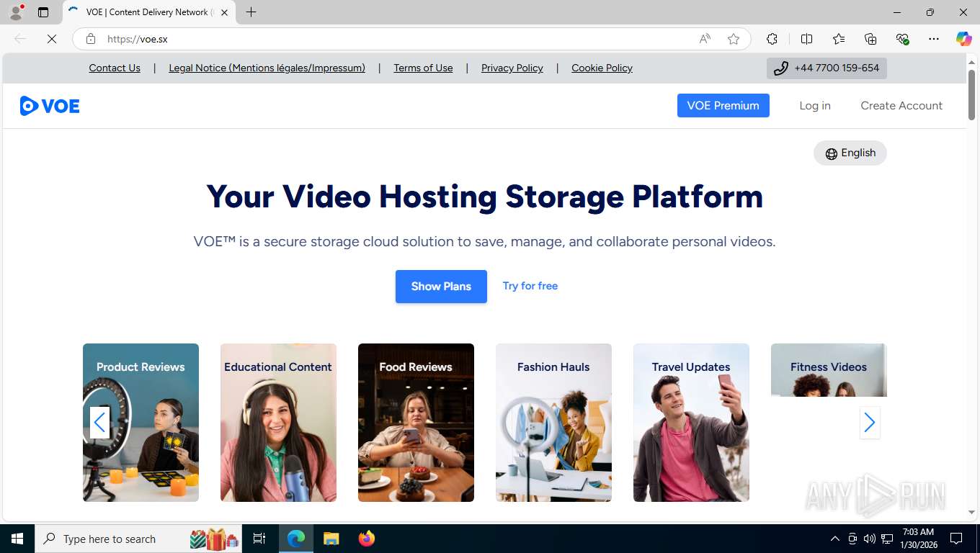The image size is (980, 553).
Task: Click the VOE logo icon
Action: pos(49,106)
